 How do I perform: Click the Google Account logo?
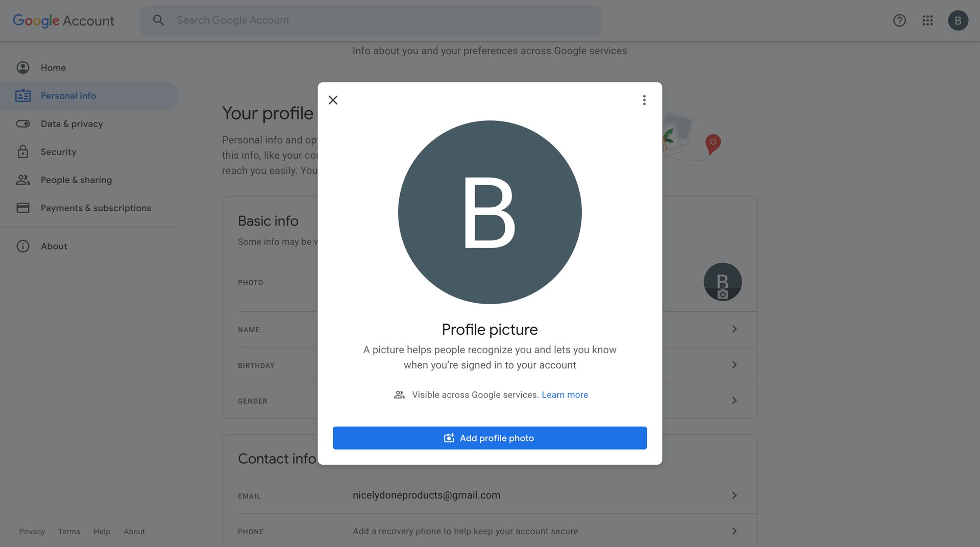(63, 20)
